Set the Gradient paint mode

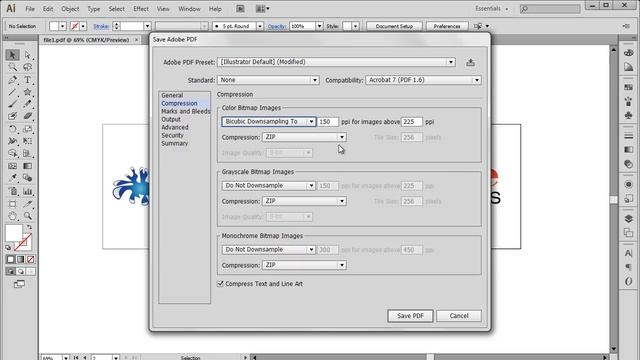(x=20, y=259)
